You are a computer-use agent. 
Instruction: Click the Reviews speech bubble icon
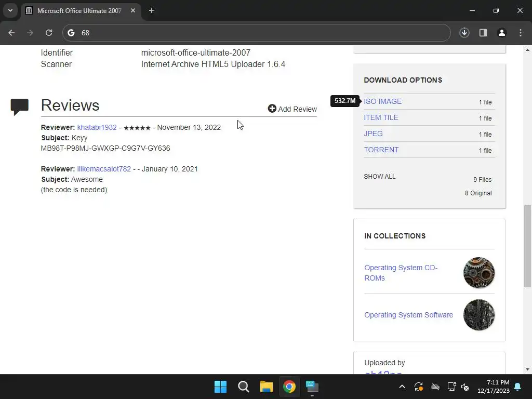point(20,107)
